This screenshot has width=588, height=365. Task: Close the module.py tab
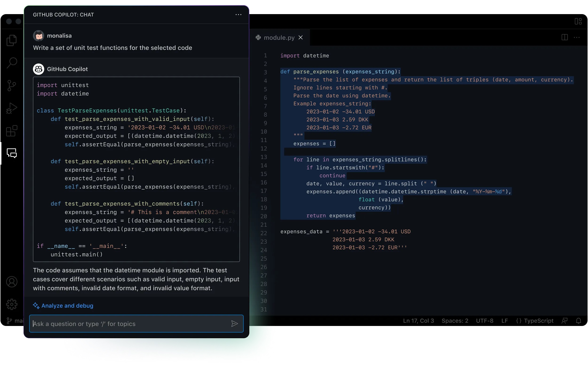pos(301,38)
